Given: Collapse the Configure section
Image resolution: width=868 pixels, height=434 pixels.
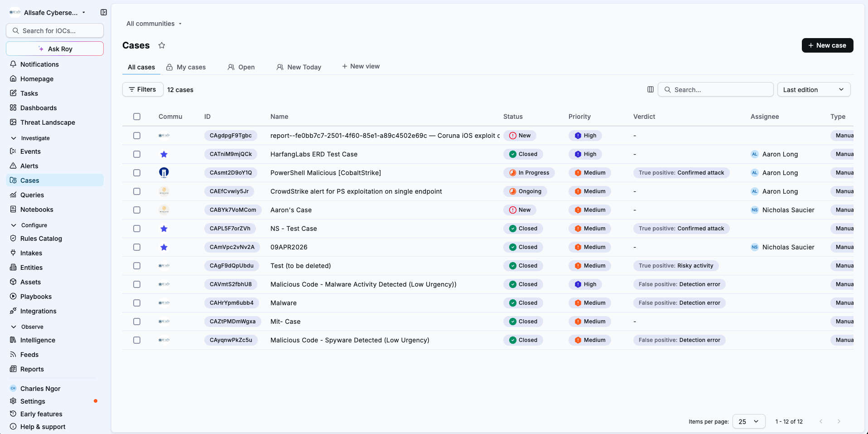Looking at the screenshot, I should coord(29,225).
